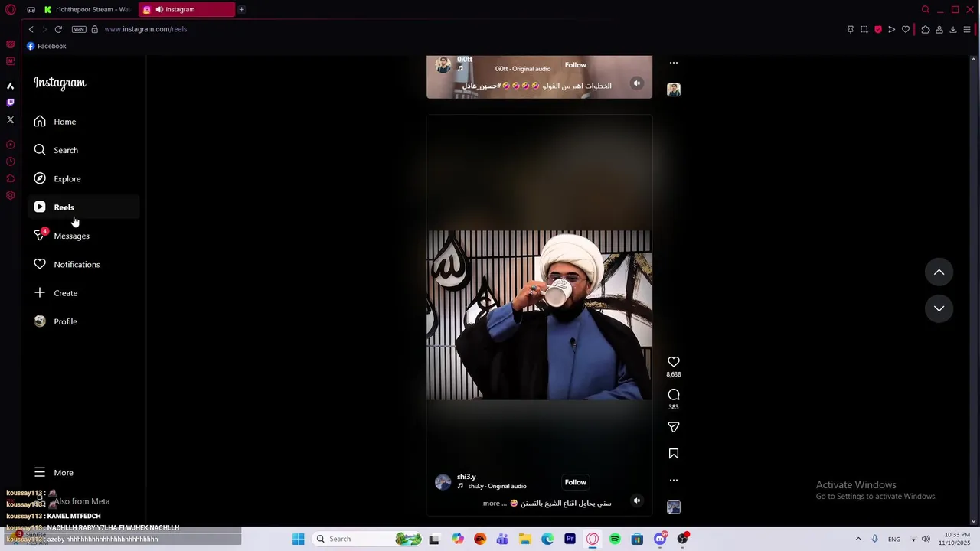Open Twitch in Opera sidebar
Image resolution: width=980 pixels, height=551 pixels.
(x=11, y=103)
